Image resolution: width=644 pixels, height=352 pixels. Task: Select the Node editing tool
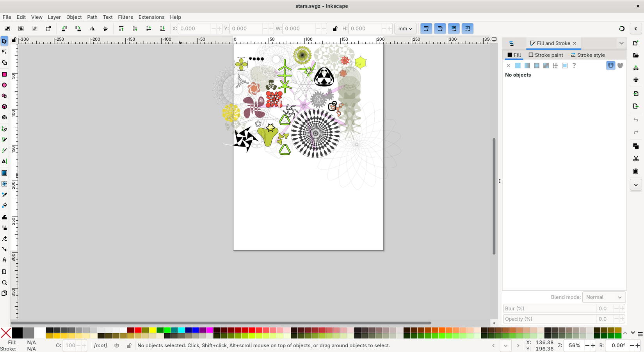pyautogui.click(x=5, y=51)
